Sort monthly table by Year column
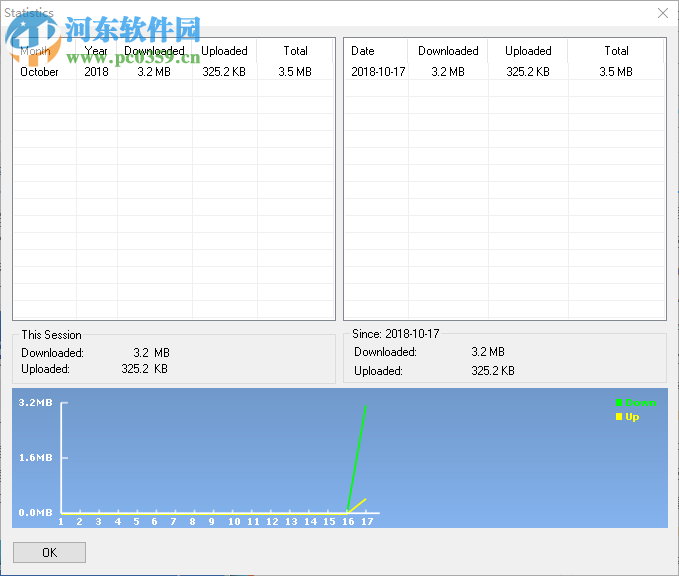Viewport: 679px width, 576px height. [96, 51]
